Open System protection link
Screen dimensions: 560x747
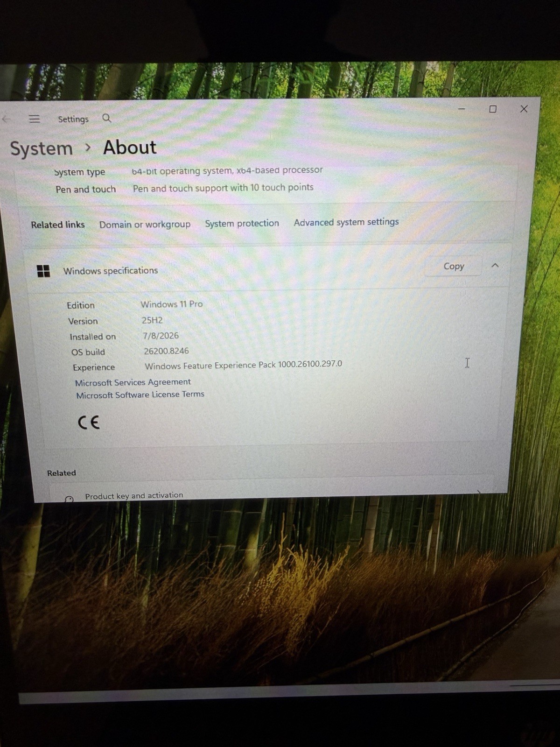242,223
